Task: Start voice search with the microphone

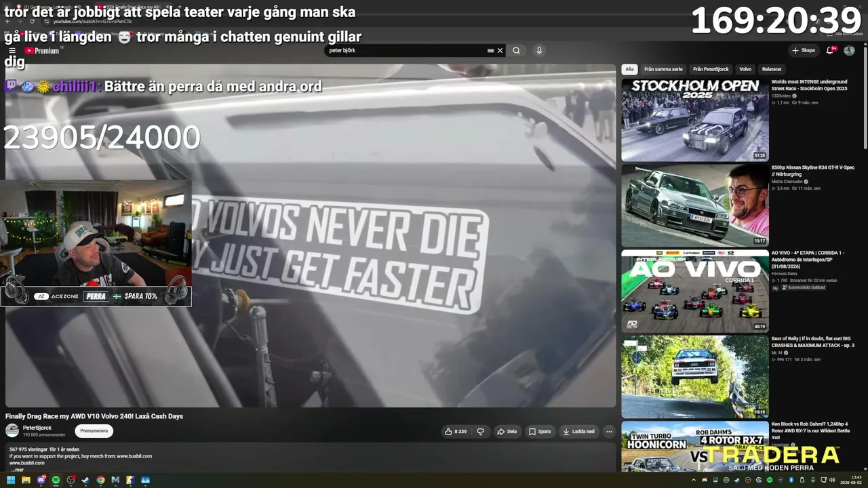Action: [539, 51]
